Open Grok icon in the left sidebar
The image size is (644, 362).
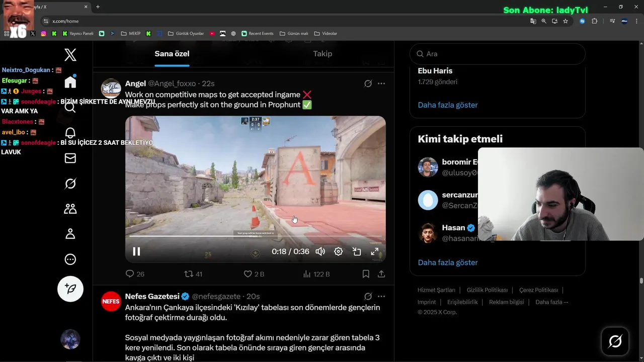click(x=70, y=184)
